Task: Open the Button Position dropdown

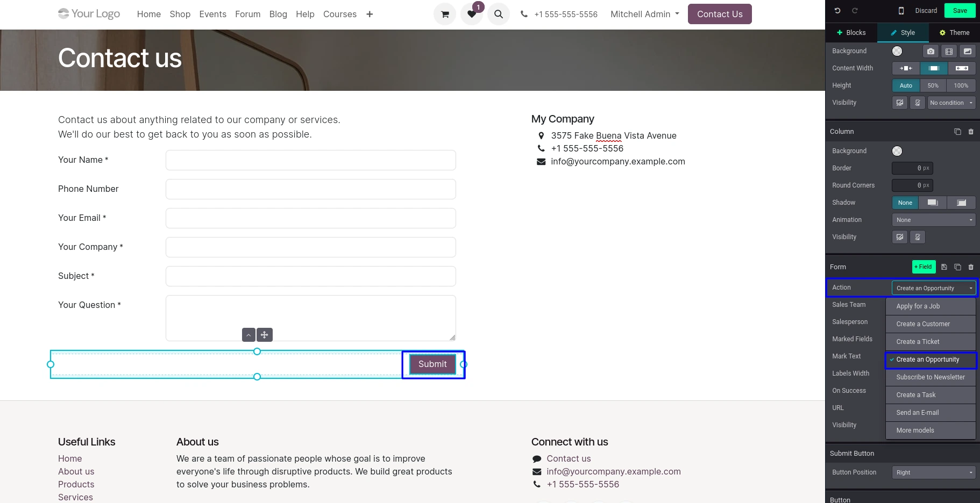Action: [934, 472]
